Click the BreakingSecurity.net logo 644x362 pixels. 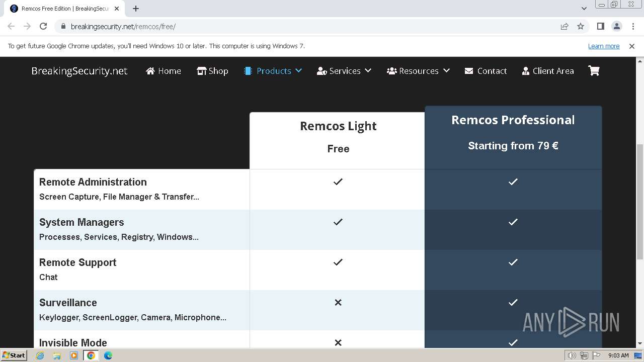coord(79,71)
